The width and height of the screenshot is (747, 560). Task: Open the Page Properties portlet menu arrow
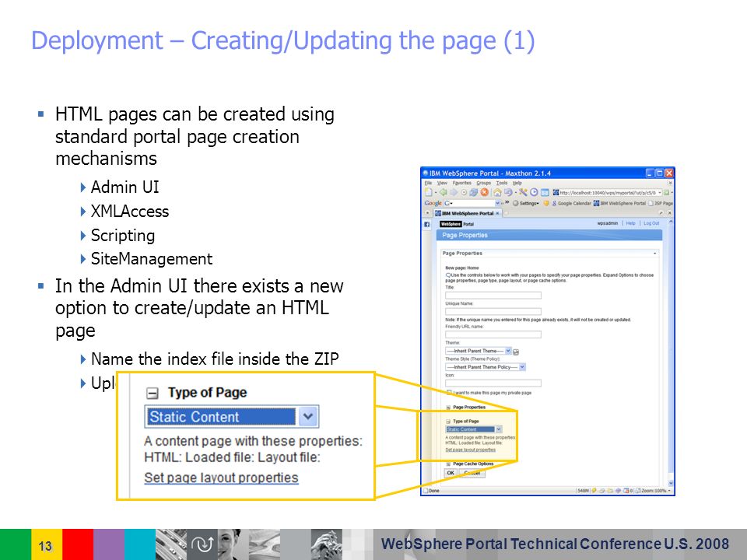click(x=654, y=254)
